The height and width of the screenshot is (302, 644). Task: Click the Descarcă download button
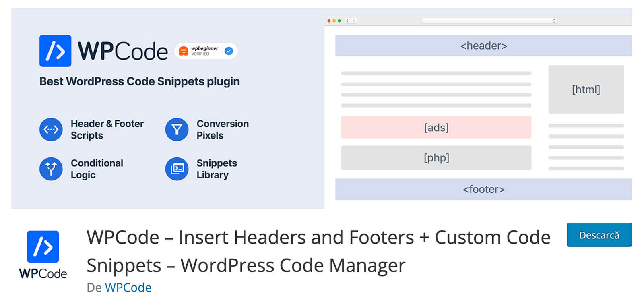(599, 235)
